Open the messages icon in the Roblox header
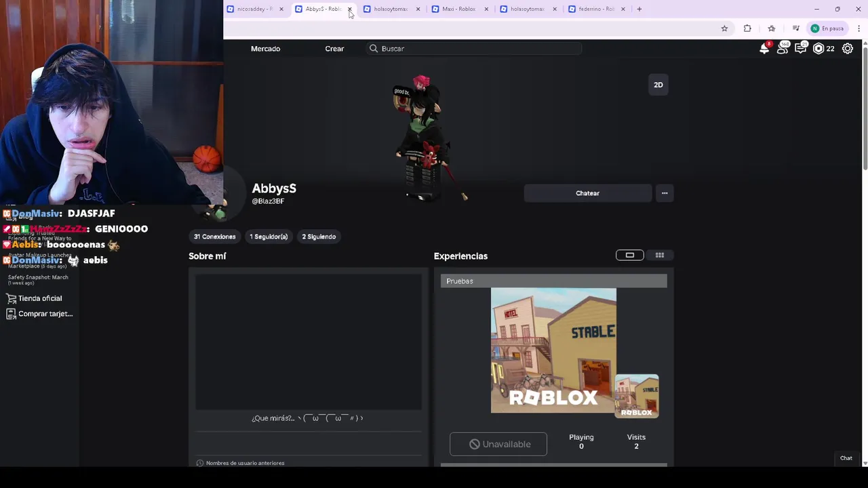Screen dimensions: 868x488 coord(801,48)
